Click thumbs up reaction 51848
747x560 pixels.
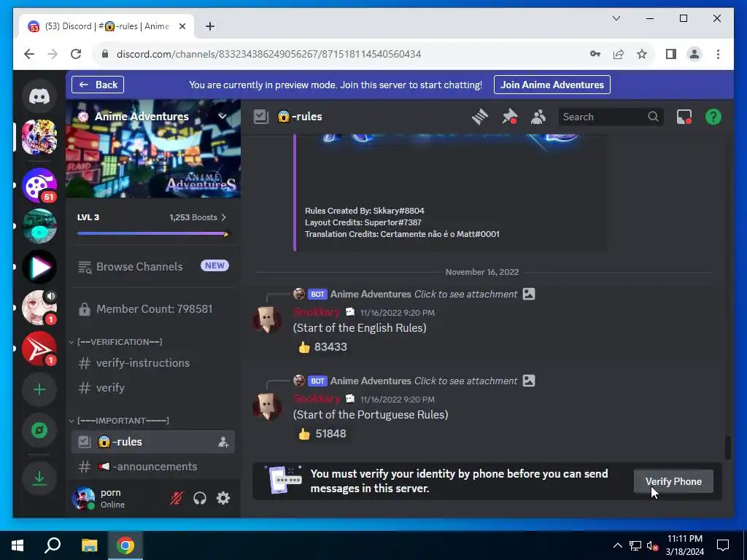coord(322,434)
